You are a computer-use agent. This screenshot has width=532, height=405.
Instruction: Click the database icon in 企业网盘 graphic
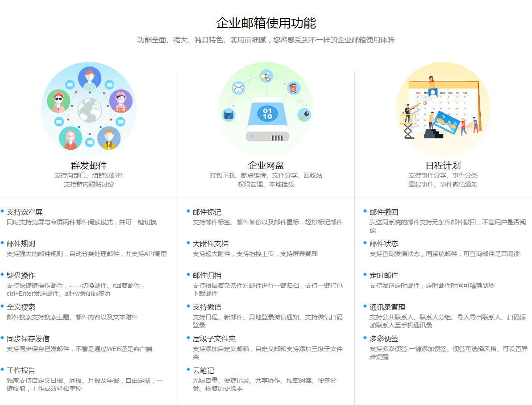(229, 115)
